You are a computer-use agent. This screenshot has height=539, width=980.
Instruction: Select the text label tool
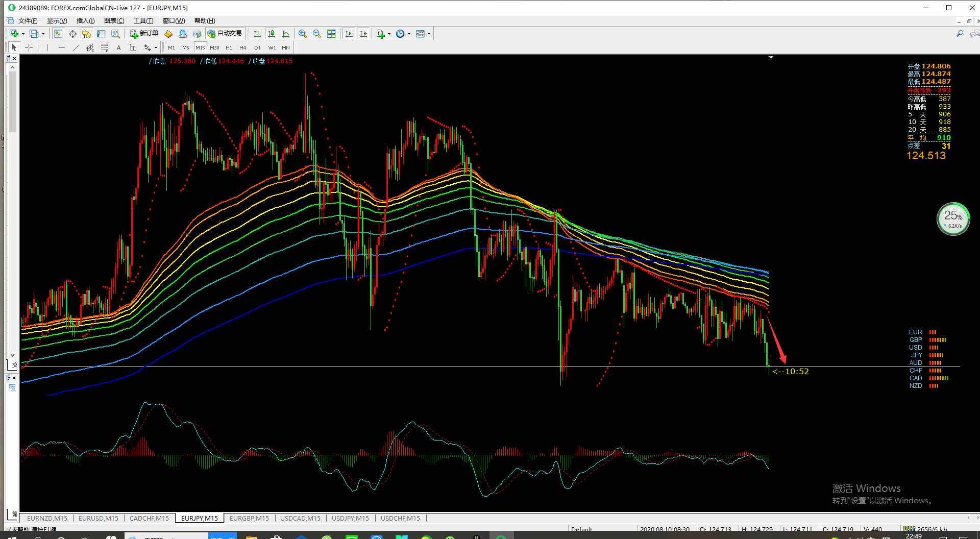point(133,47)
